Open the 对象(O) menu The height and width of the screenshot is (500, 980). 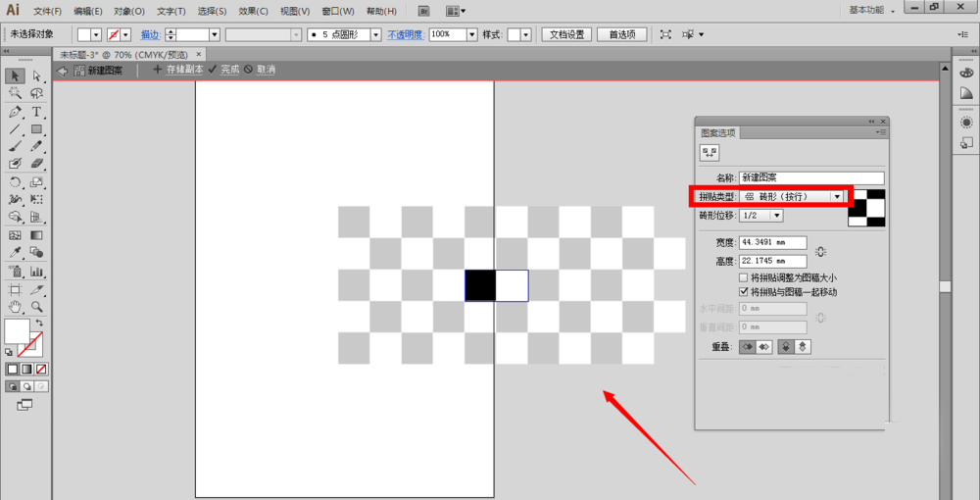[x=129, y=11]
